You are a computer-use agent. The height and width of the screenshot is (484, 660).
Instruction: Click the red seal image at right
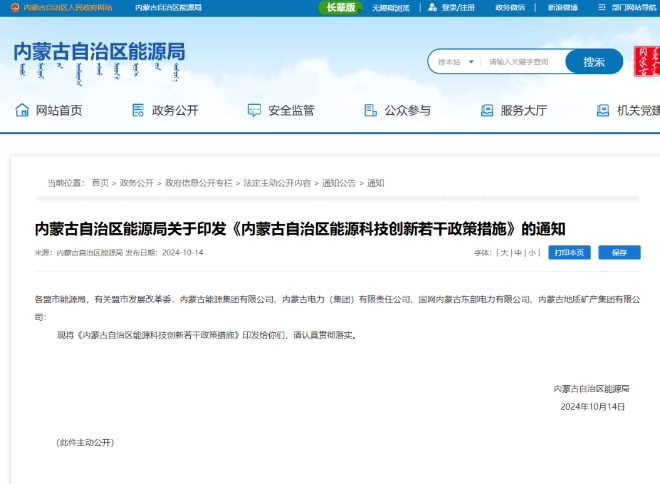tap(647, 61)
